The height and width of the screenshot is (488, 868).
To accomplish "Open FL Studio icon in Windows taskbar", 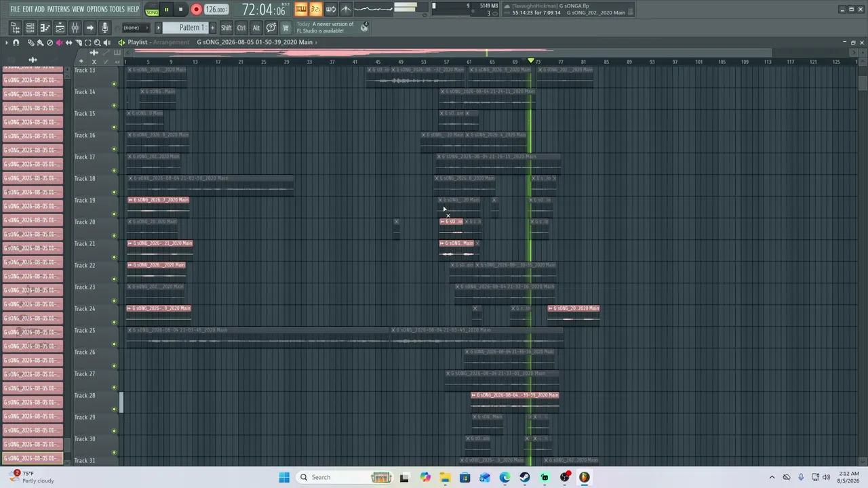I will 585,477.
